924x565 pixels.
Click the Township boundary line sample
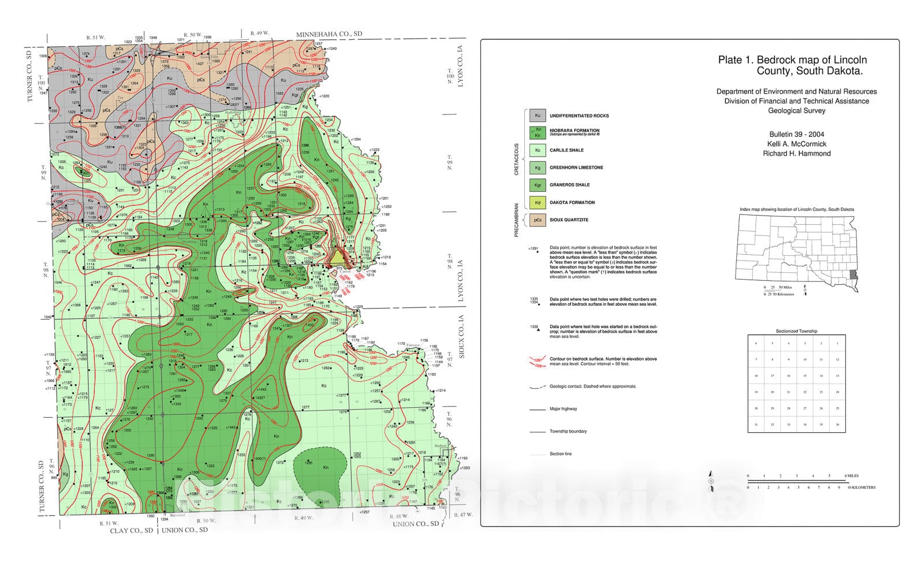(538, 432)
